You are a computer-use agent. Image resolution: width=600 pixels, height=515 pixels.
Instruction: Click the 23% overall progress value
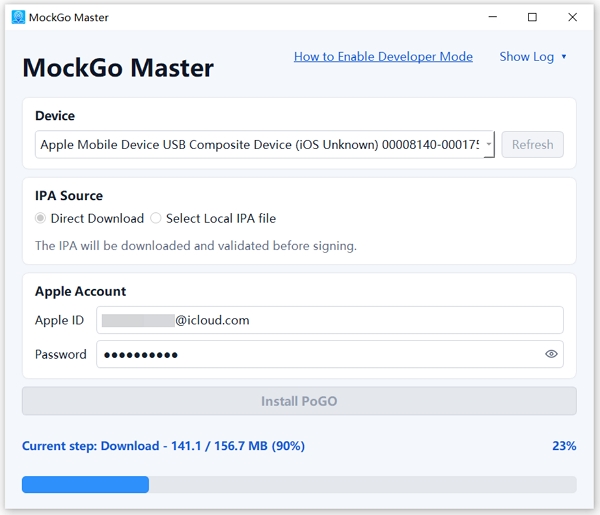pyautogui.click(x=564, y=446)
